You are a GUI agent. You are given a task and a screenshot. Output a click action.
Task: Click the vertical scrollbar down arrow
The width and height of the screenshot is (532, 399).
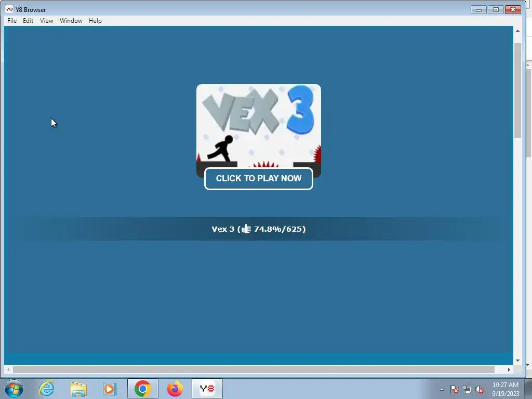tap(517, 361)
